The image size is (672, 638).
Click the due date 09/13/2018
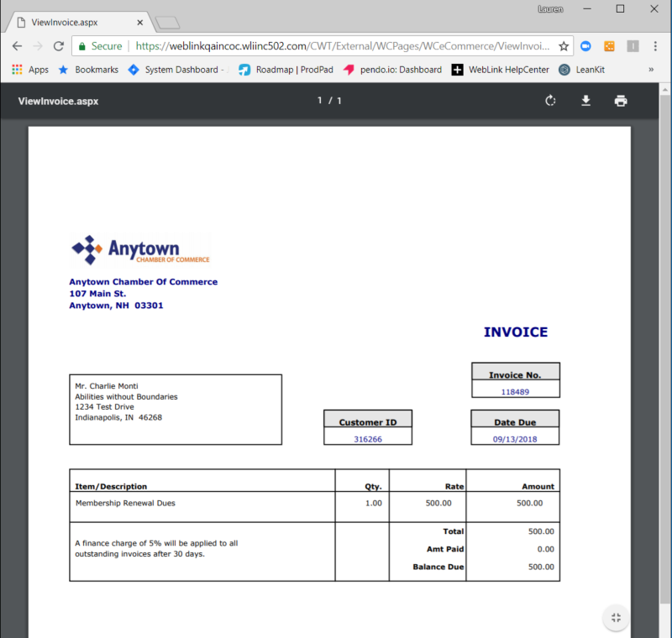(515, 439)
